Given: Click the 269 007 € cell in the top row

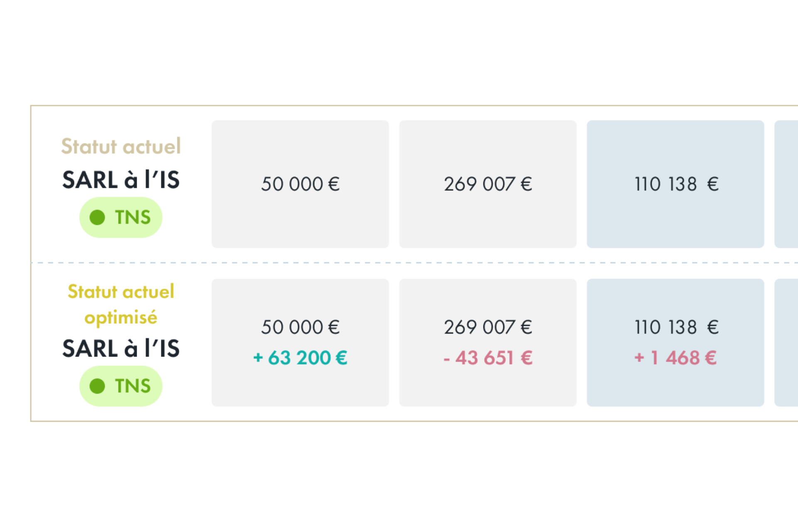Looking at the screenshot, I should point(488,184).
